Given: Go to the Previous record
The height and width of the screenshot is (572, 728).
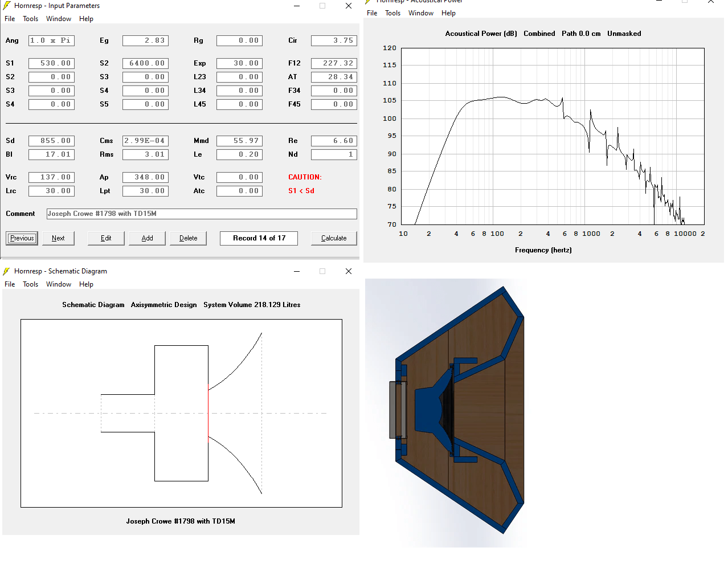Looking at the screenshot, I should (22, 238).
